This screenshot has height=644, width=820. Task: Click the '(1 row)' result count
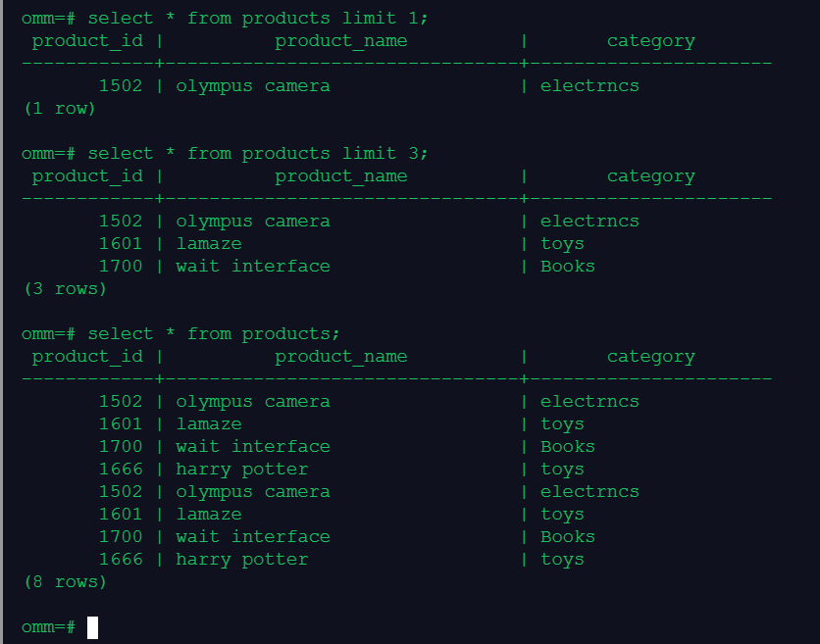59,109
